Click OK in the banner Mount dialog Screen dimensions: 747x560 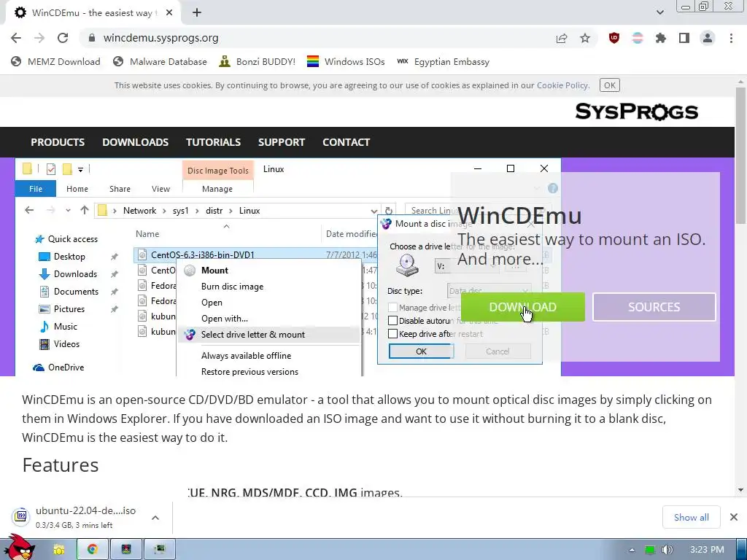pyautogui.click(x=421, y=351)
